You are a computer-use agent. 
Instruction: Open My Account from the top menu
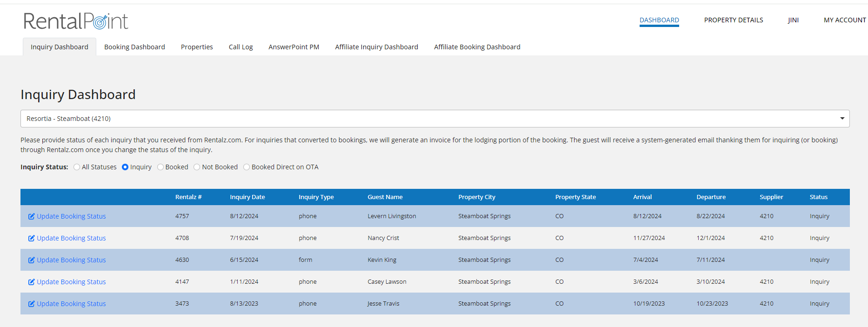tap(844, 20)
